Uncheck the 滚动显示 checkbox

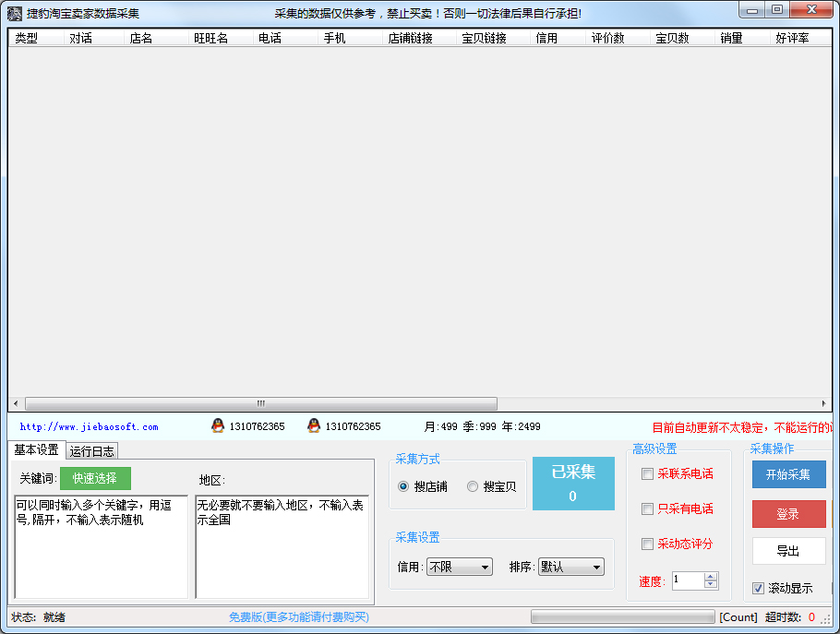[758, 589]
